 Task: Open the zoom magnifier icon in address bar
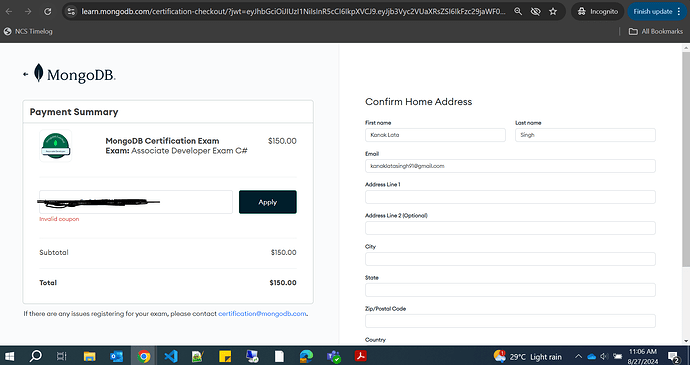tap(518, 12)
